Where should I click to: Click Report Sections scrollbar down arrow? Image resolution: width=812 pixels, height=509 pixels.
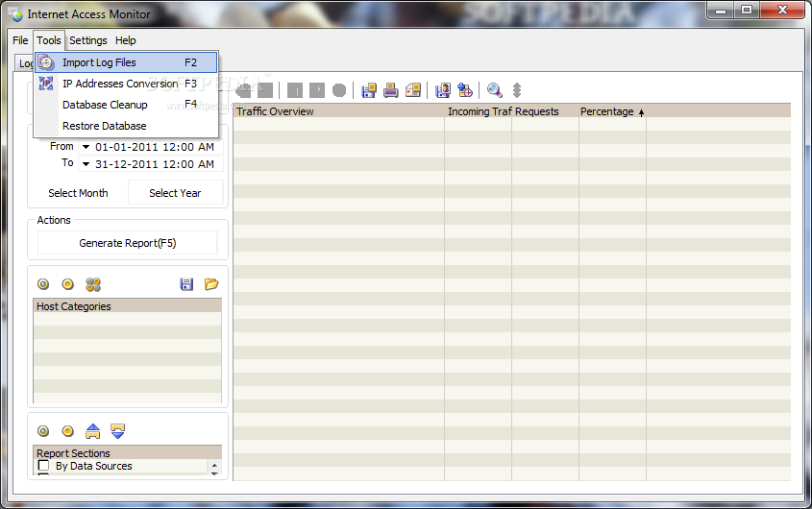coord(214,473)
